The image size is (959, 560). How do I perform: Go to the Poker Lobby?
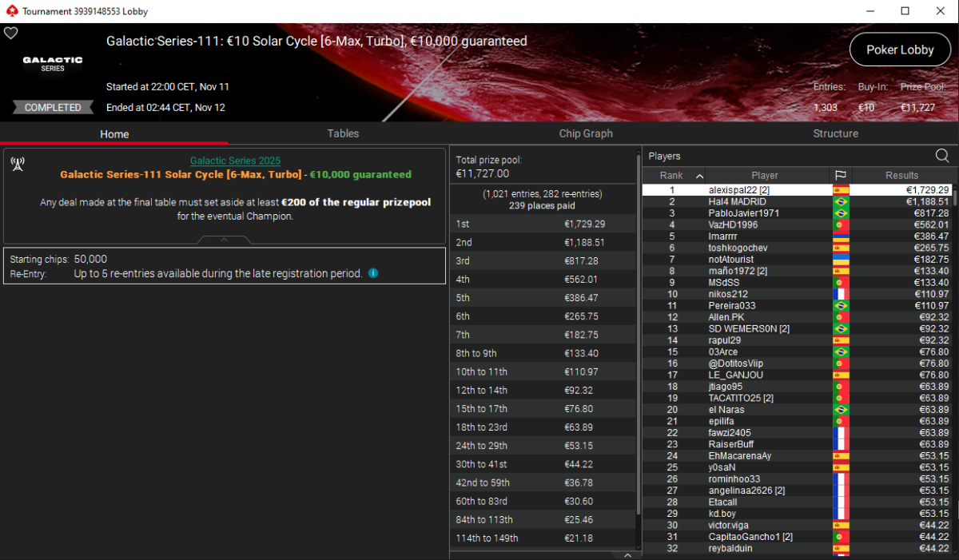[900, 50]
